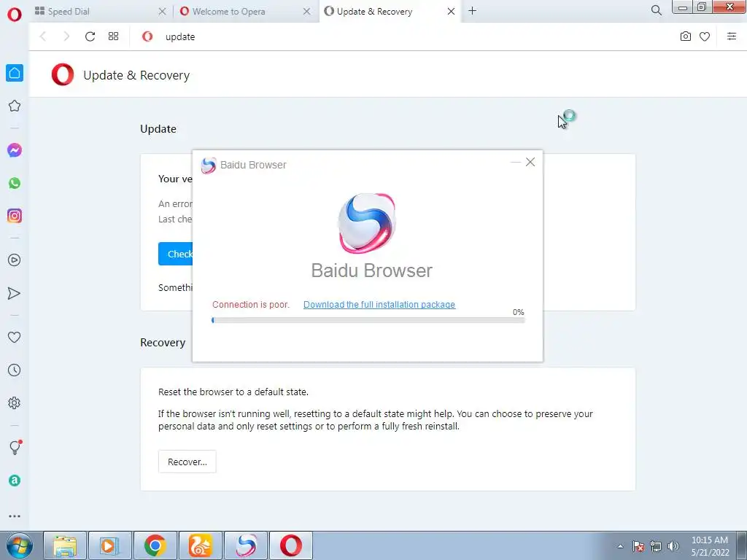Open UC Browser from taskbar
This screenshot has height=560, width=747.
click(x=201, y=545)
